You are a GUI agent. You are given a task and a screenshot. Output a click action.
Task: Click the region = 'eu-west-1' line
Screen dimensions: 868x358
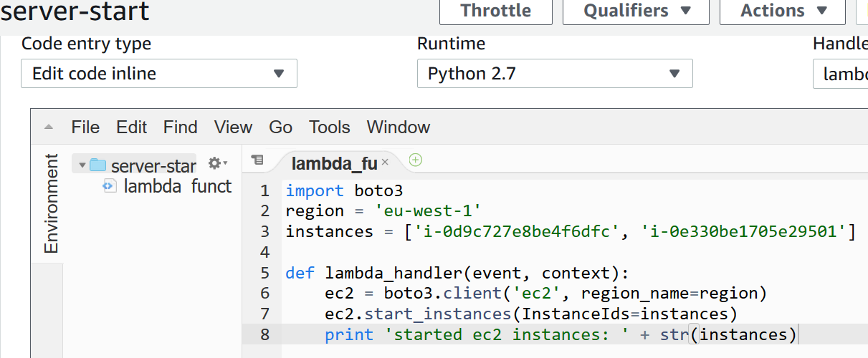pyautogui.click(x=383, y=211)
